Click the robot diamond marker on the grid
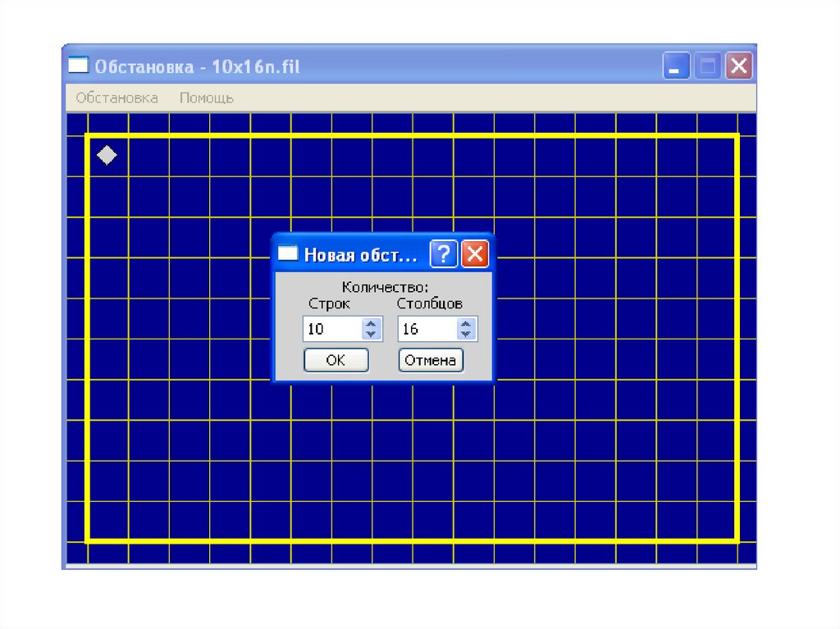The height and width of the screenshot is (629, 840). pos(107,155)
